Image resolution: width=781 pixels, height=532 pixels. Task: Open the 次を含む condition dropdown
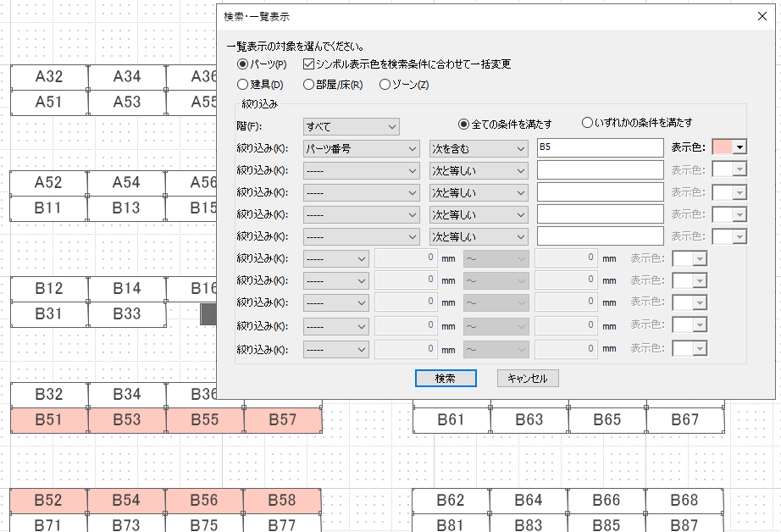(479, 148)
